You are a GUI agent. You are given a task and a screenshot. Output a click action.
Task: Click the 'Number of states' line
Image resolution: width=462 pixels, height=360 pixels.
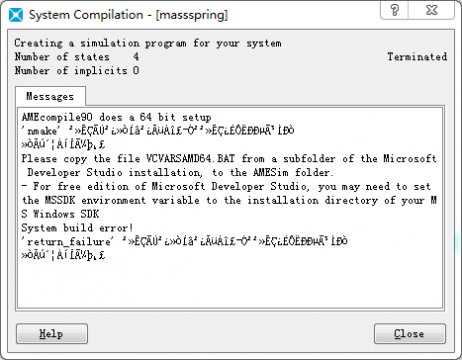coord(77,57)
